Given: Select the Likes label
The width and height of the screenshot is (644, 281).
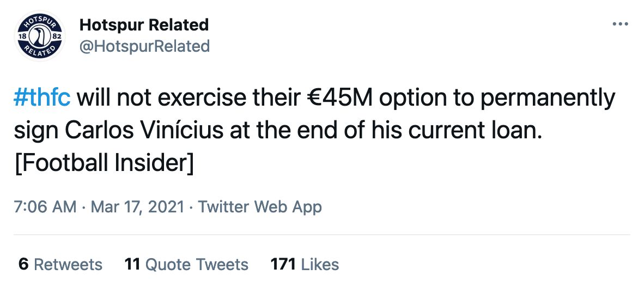Looking at the screenshot, I should [320, 265].
